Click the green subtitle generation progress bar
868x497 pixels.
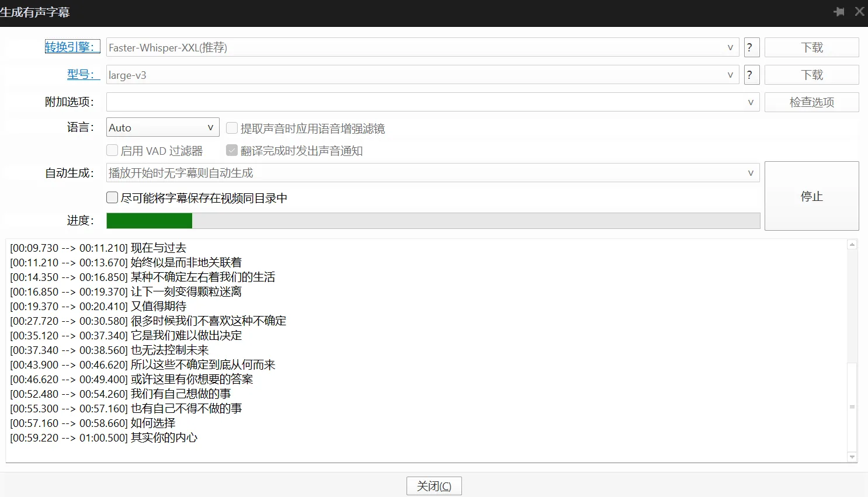tap(149, 220)
